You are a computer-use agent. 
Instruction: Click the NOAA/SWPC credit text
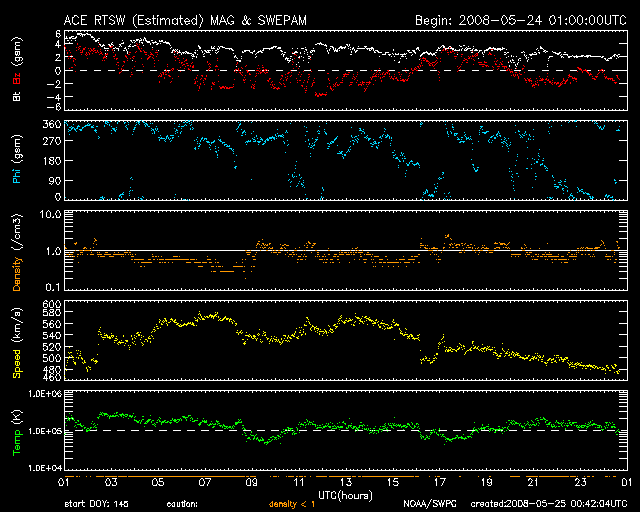click(x=427, y=503)
